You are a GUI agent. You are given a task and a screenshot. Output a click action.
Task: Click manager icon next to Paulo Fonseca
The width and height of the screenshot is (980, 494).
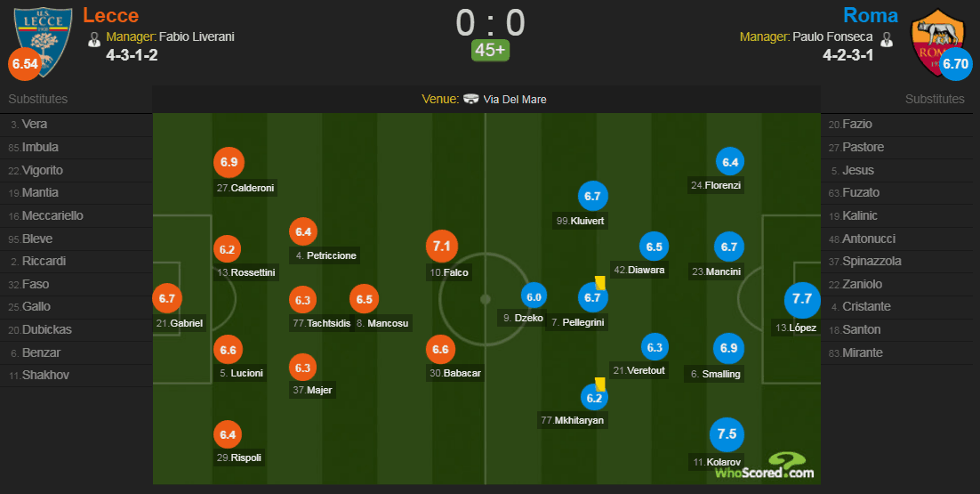(886, 39)
